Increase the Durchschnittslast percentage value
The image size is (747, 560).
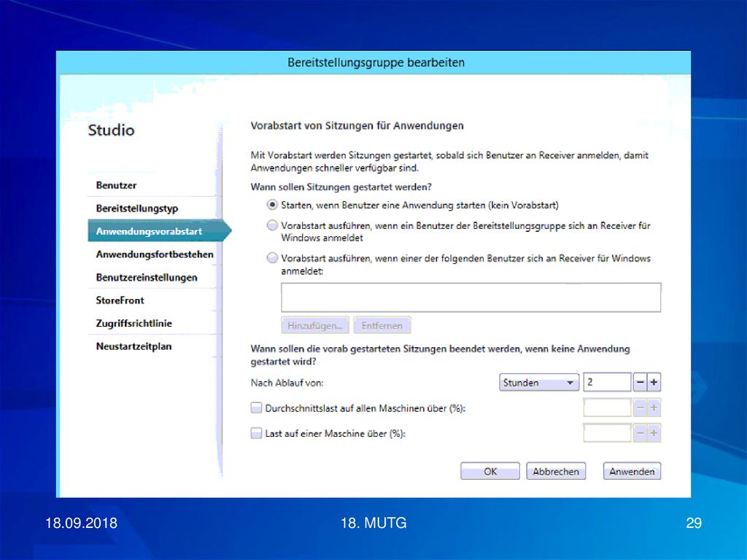(654, 408)
